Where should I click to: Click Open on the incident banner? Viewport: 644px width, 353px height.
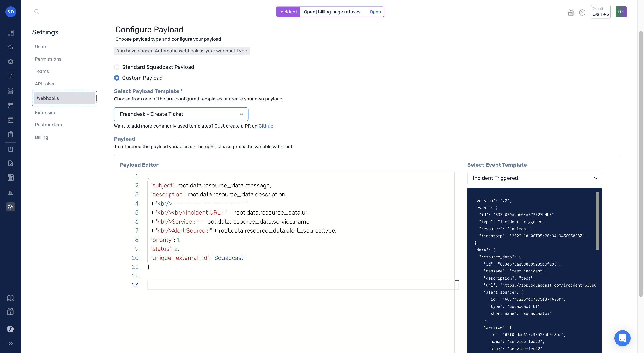375,12
